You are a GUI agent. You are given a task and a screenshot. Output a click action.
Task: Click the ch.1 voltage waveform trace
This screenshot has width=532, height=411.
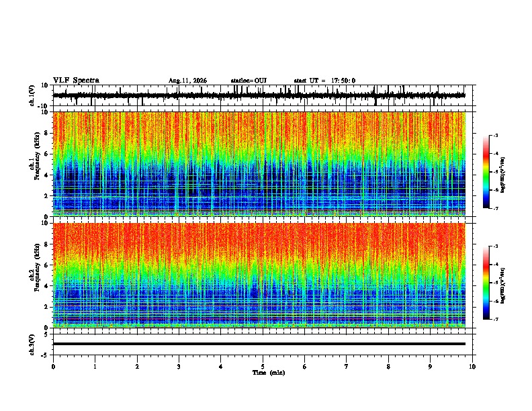point(259,95)
